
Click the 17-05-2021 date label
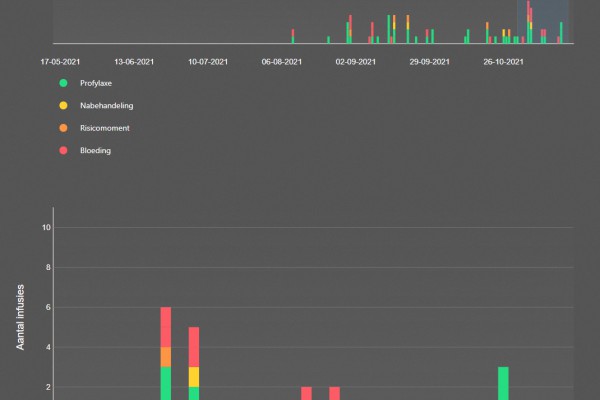coord(61,61)
